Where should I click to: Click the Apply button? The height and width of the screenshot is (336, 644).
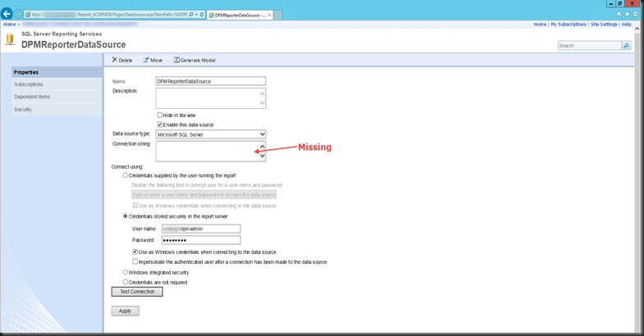tap(126, 311)
